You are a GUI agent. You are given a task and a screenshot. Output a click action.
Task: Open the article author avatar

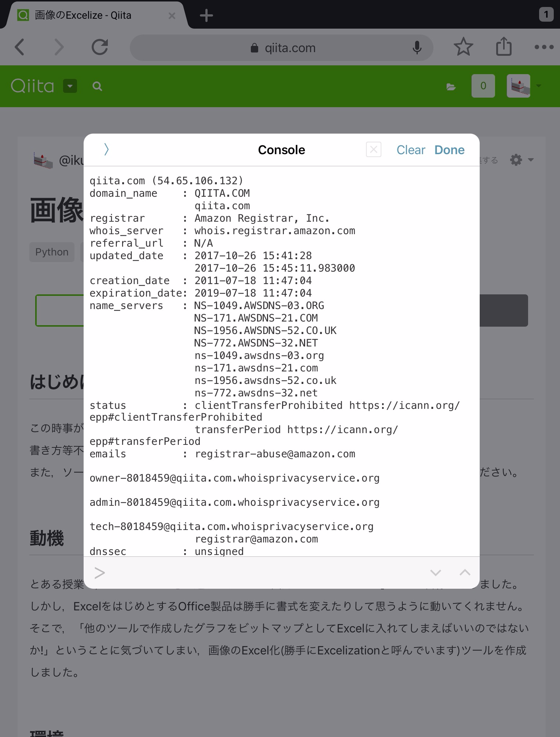coord(43,160)
